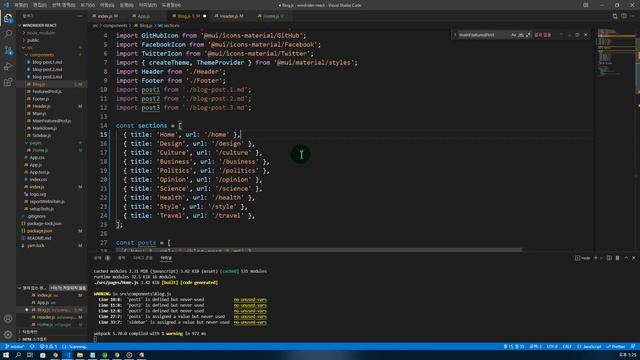
Task: Expand the NPM scripts section
Action: pyautogui.click(x=35, y=339)
